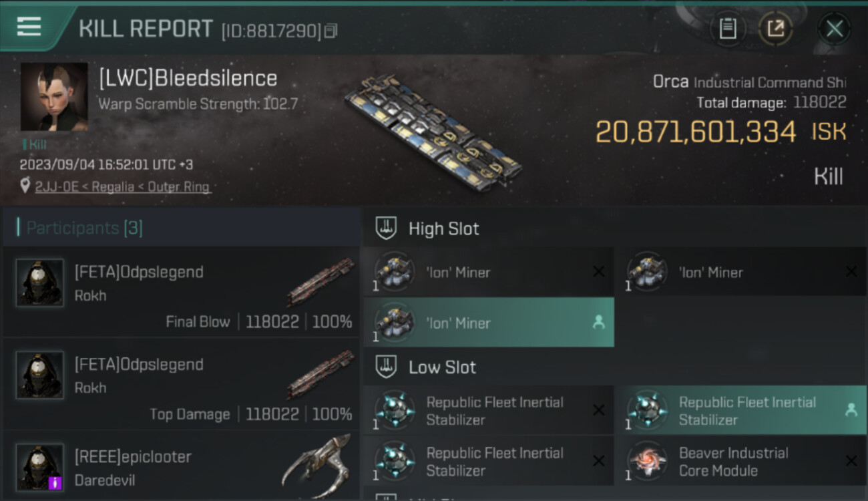
Task: Click the first 'Ion' Miner module icon
Action: [395, 271]
